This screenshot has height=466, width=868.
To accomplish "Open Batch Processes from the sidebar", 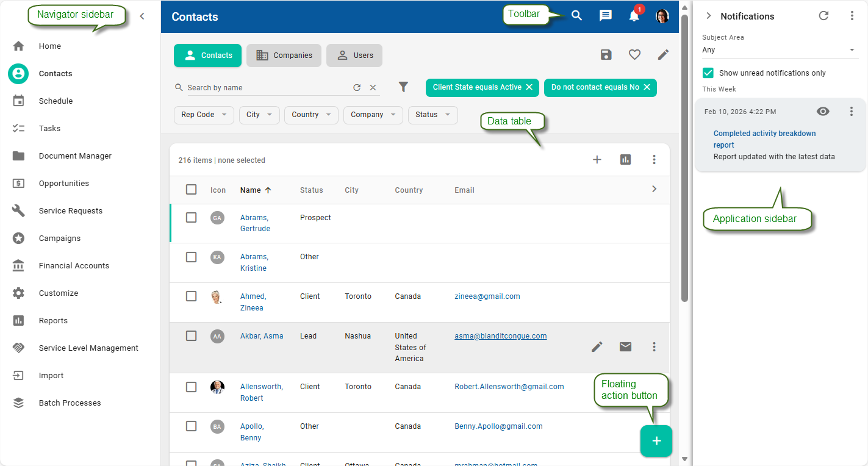I will [x=69, y=403].
